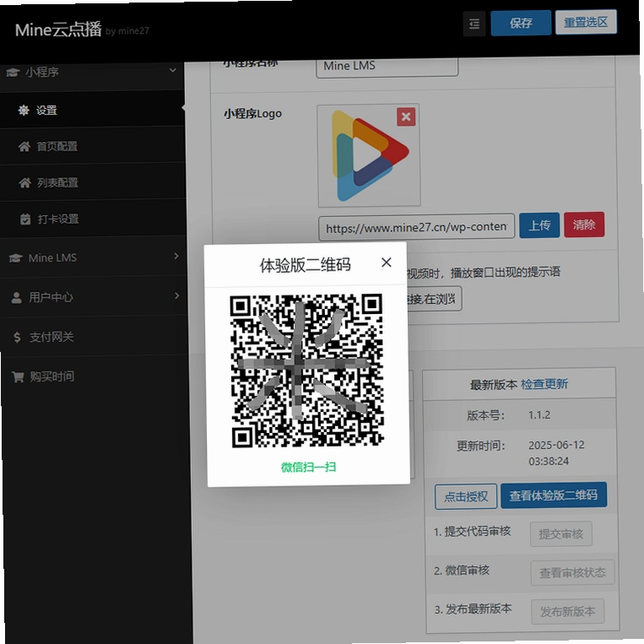Screen dimensions: 644x644
Task: Click the 体验版二维码 dialog title
Action: [305, 265]
